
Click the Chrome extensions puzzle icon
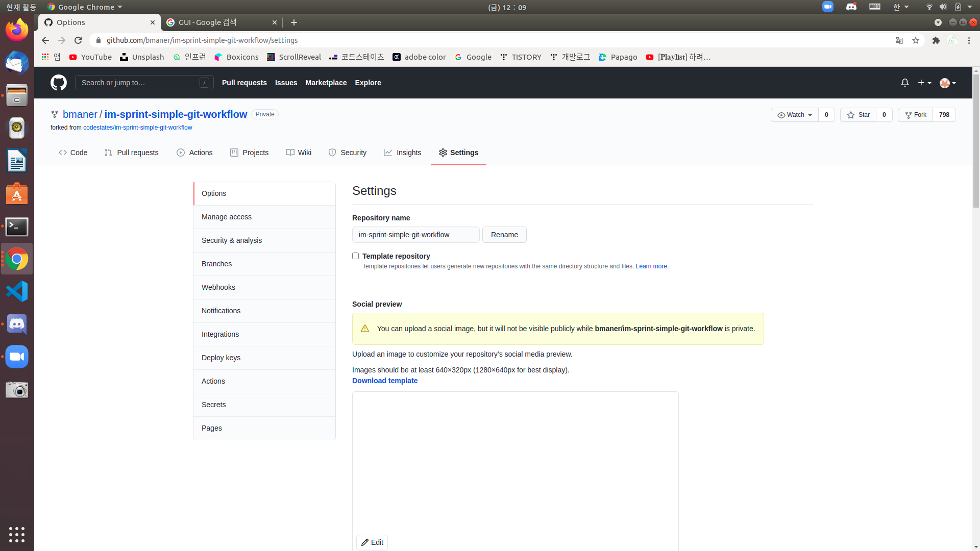point(936,40)
